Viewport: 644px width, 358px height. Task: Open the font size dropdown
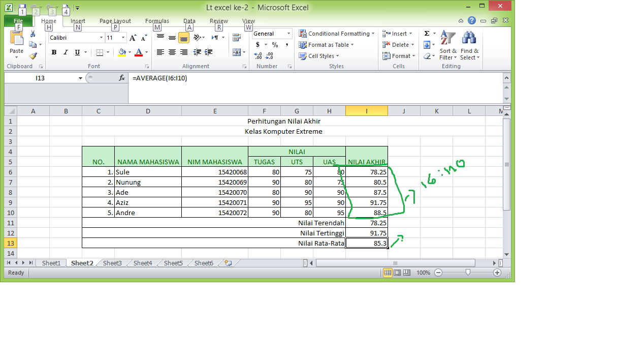[x=122, y=37]
